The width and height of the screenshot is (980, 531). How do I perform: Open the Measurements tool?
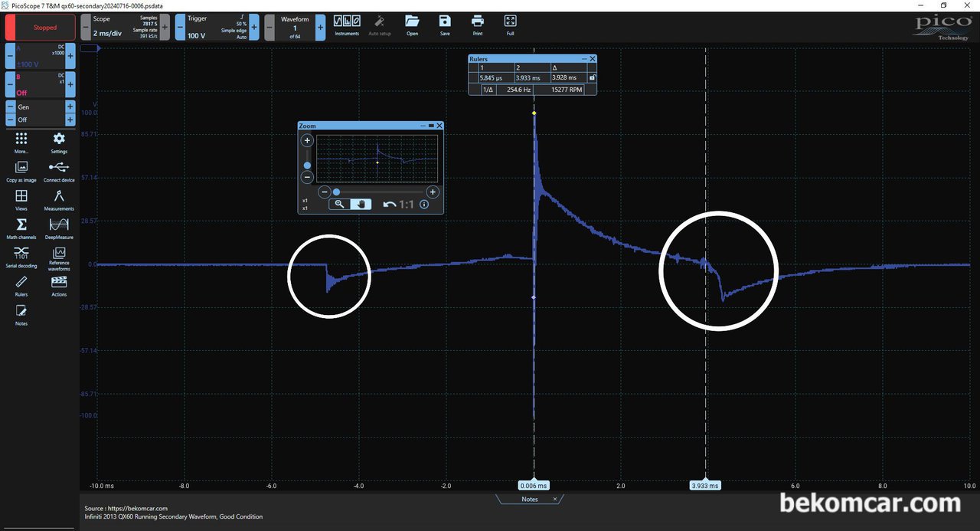59,200
